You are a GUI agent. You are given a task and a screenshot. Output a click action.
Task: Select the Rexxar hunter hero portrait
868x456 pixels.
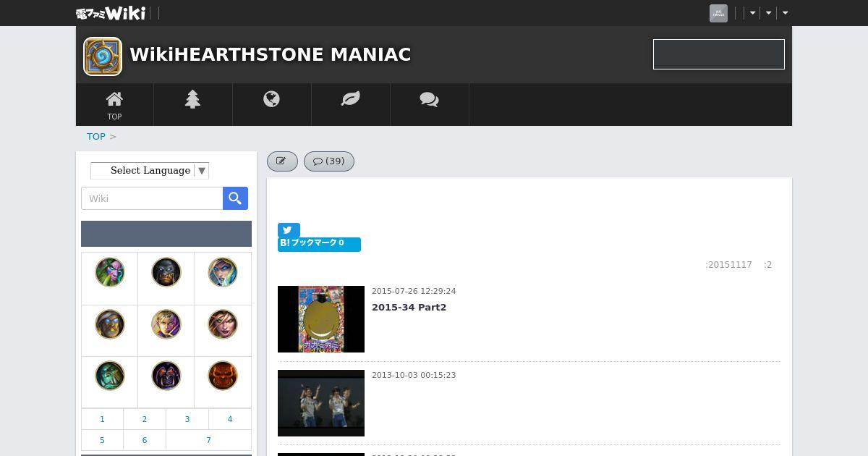point(166,272)
